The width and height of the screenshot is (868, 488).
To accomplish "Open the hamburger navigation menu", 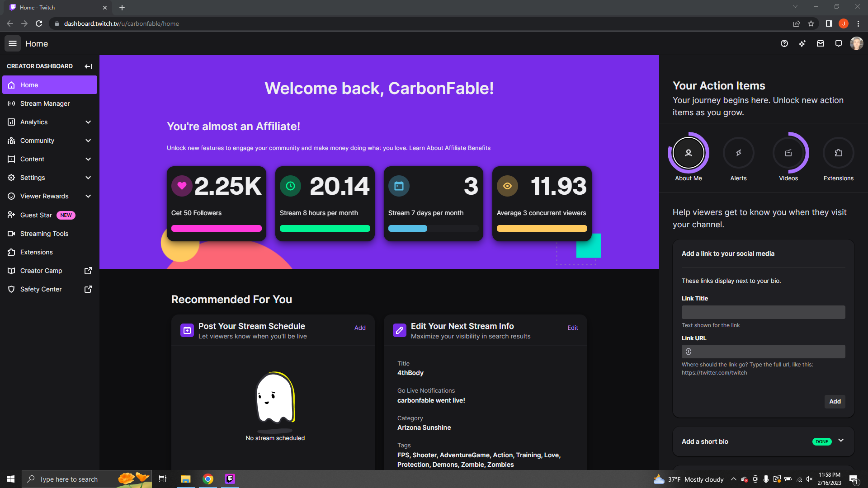I will 13,43.
